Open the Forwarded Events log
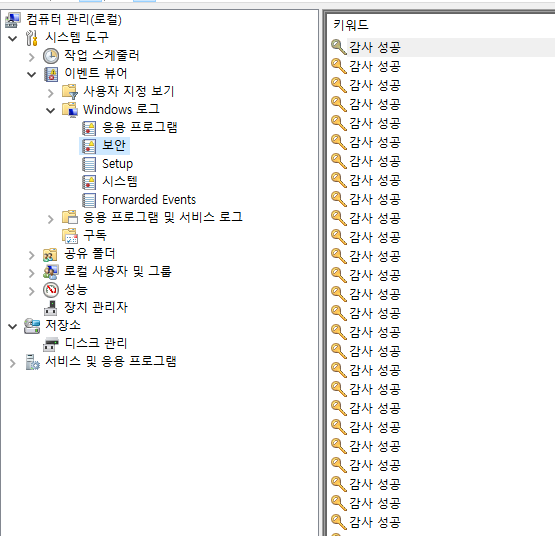 coord(149,200)
